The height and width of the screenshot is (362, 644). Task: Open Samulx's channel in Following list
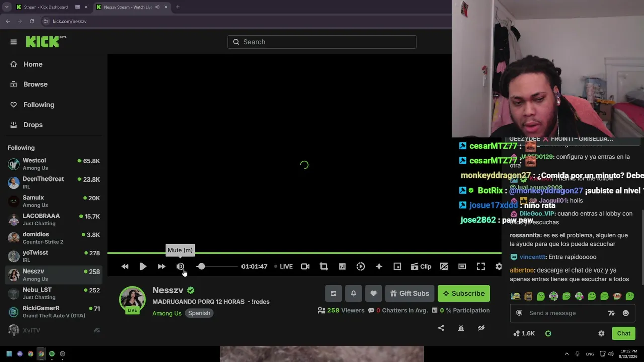53,201
